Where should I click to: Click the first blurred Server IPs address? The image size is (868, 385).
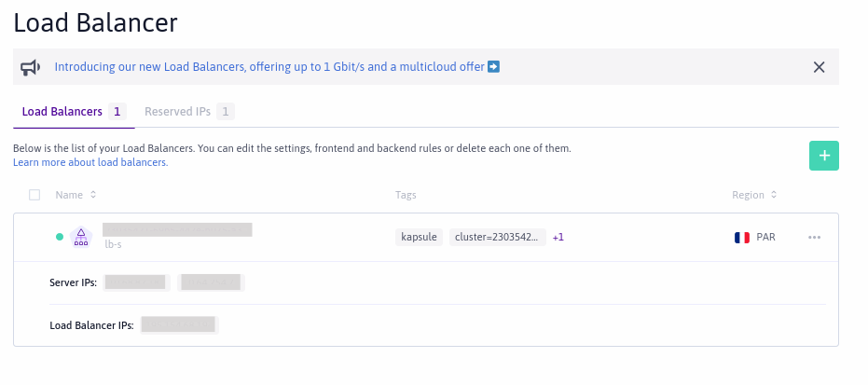pyautogui.click(x=135, y=282)
